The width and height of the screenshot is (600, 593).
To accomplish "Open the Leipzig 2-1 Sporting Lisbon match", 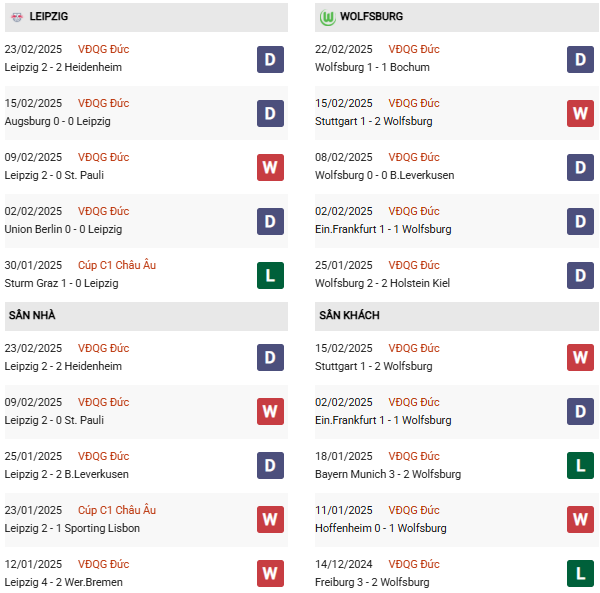I will coord(72,528).
